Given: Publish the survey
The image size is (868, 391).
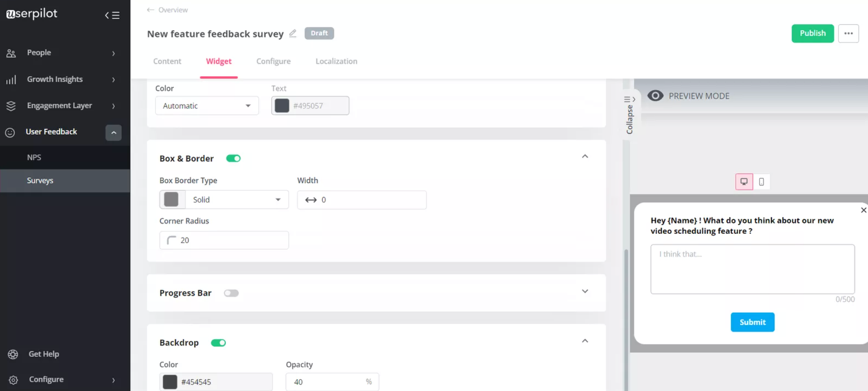Looking at the screenshot, I should pyautogui.click(x=812, y=33).
